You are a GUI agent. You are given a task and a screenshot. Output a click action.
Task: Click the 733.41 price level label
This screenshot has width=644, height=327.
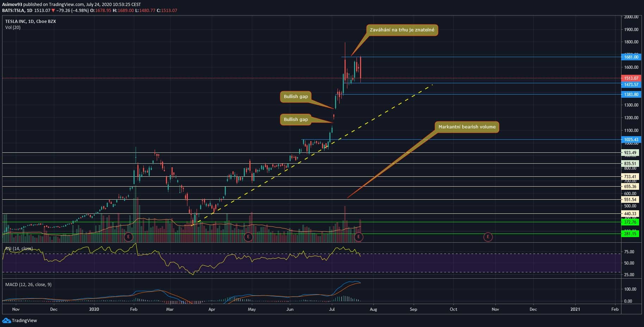tap(630, 177)
